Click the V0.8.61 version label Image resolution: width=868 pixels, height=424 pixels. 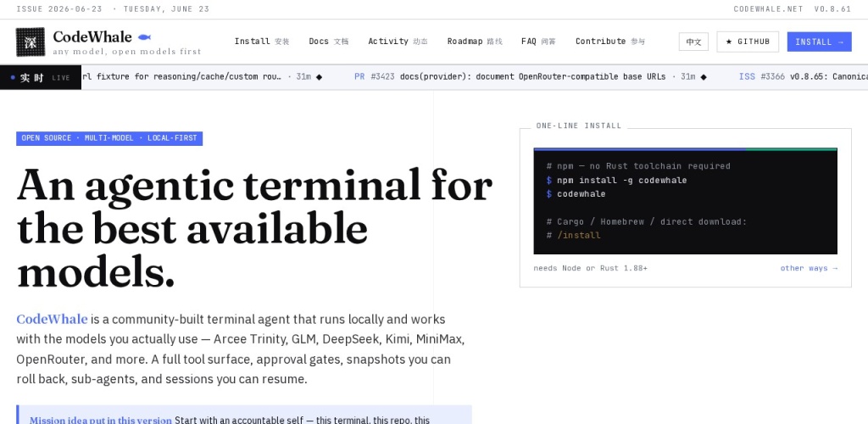(x=832, y=8)
